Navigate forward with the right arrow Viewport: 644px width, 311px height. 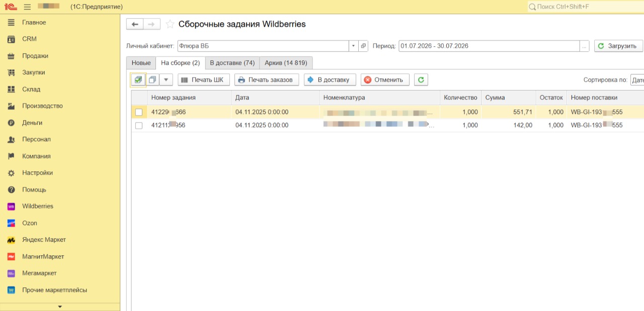[152, 24]
